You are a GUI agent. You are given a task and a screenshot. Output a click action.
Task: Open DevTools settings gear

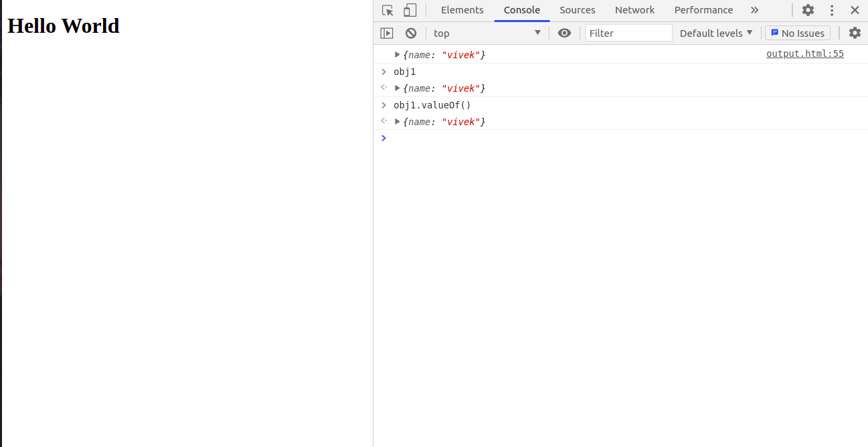coord(808,10)
